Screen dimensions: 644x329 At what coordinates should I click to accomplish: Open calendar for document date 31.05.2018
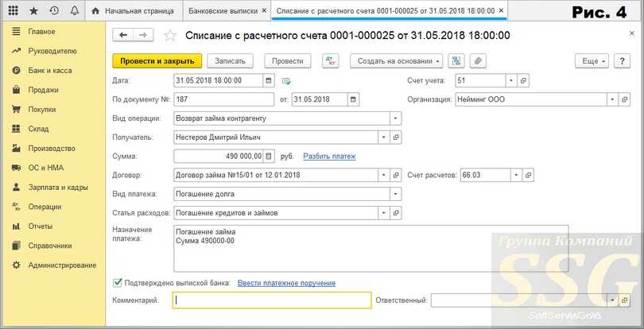click(353, 99)
